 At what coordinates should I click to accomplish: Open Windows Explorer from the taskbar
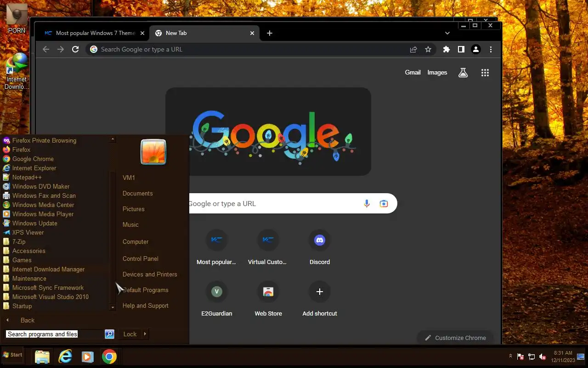coord(42,356)
